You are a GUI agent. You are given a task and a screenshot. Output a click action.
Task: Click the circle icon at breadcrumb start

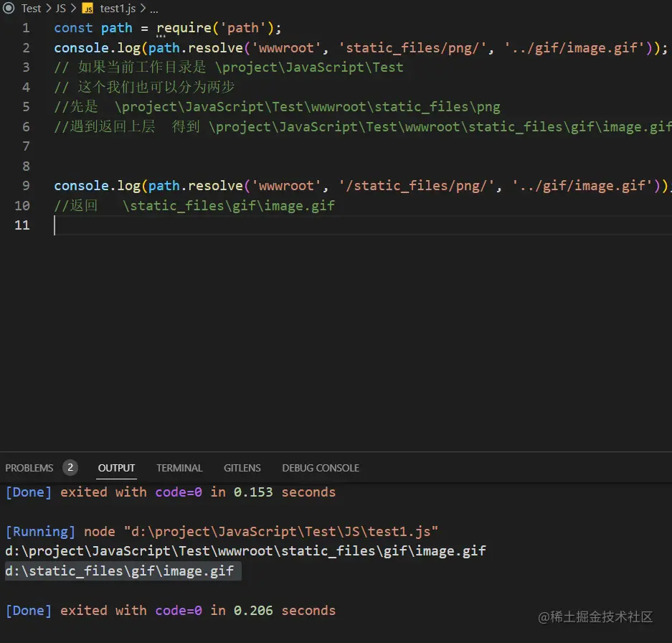coord(9,8)
